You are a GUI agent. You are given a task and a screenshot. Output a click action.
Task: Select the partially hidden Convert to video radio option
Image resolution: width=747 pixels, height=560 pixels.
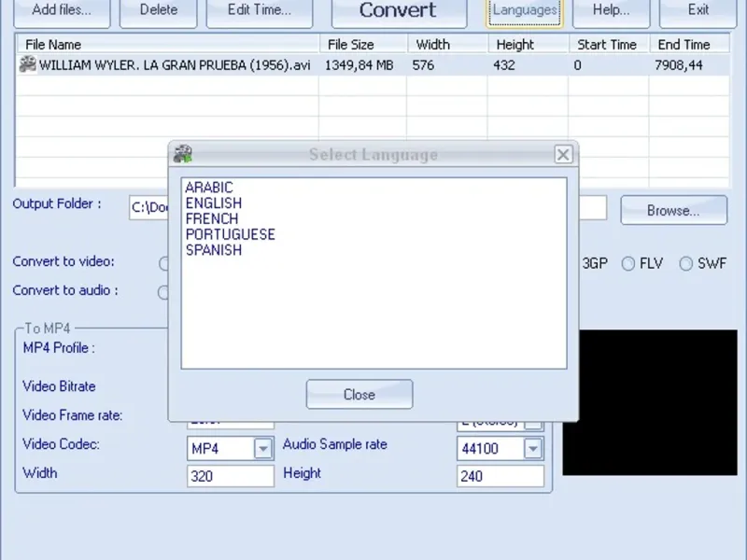(x=164, y=263)
